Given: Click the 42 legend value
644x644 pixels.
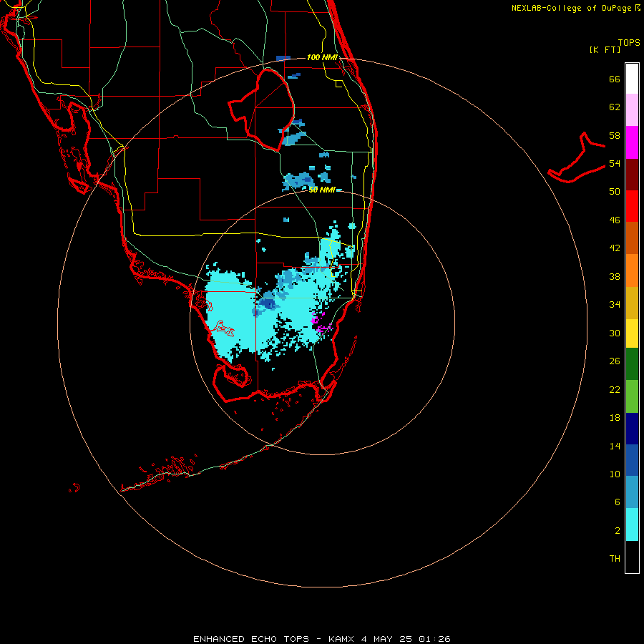Looking at the screenshot, I should point(615,248).
